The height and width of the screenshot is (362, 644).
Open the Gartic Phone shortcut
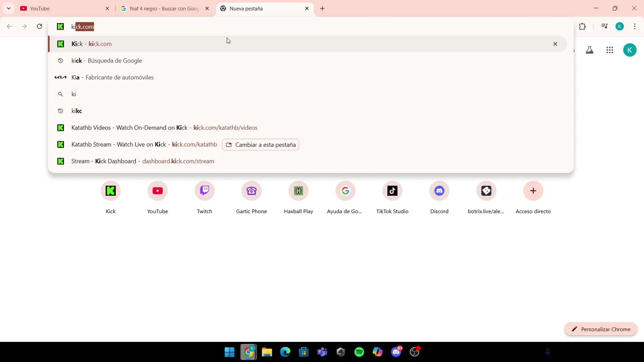point(252,198)
